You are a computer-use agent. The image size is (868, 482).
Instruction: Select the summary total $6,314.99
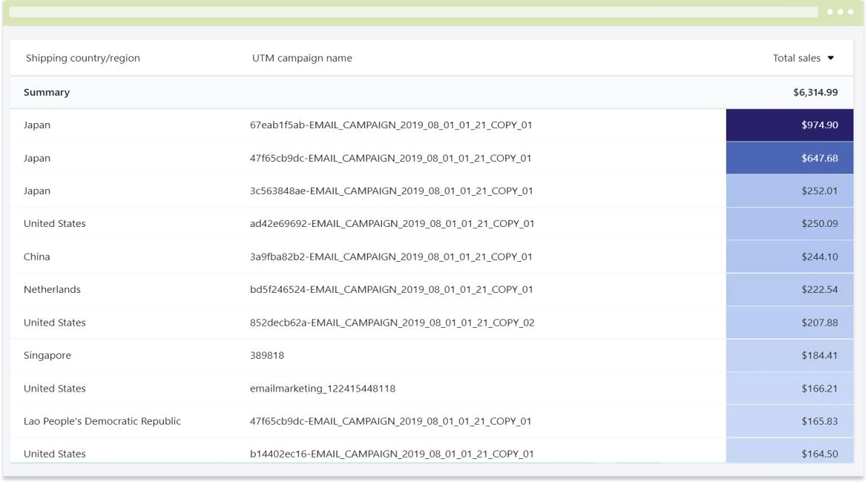point(815,93)
